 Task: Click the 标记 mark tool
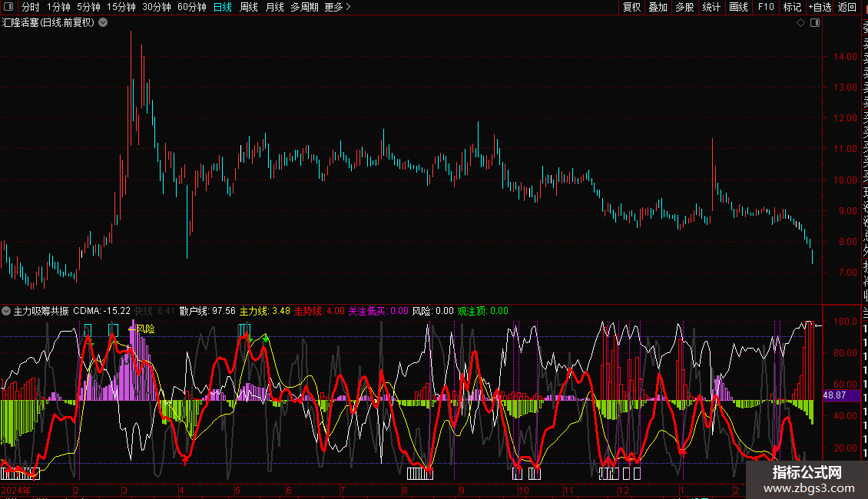tap(792, 7)
